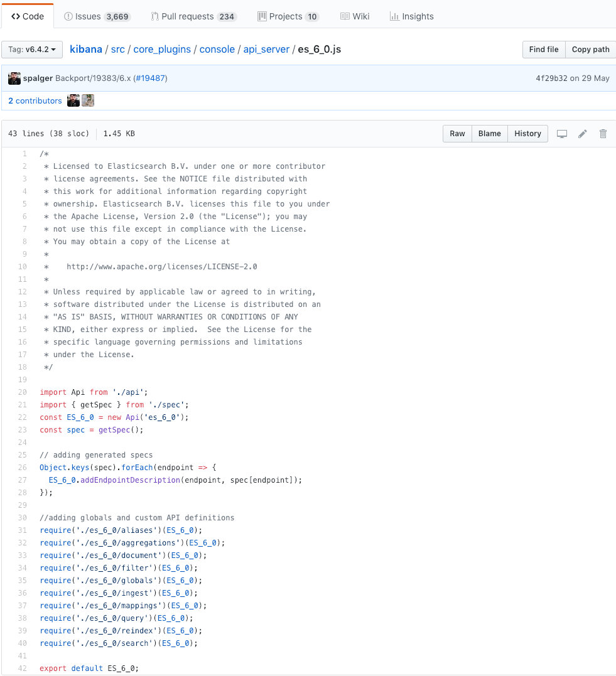Open file in GitHub Desktop icon

click(561, 134)
